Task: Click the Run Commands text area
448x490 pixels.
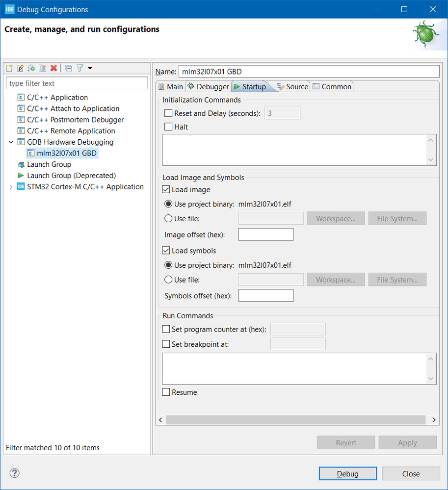Action: pyautogui.click(x=294, y=369)
